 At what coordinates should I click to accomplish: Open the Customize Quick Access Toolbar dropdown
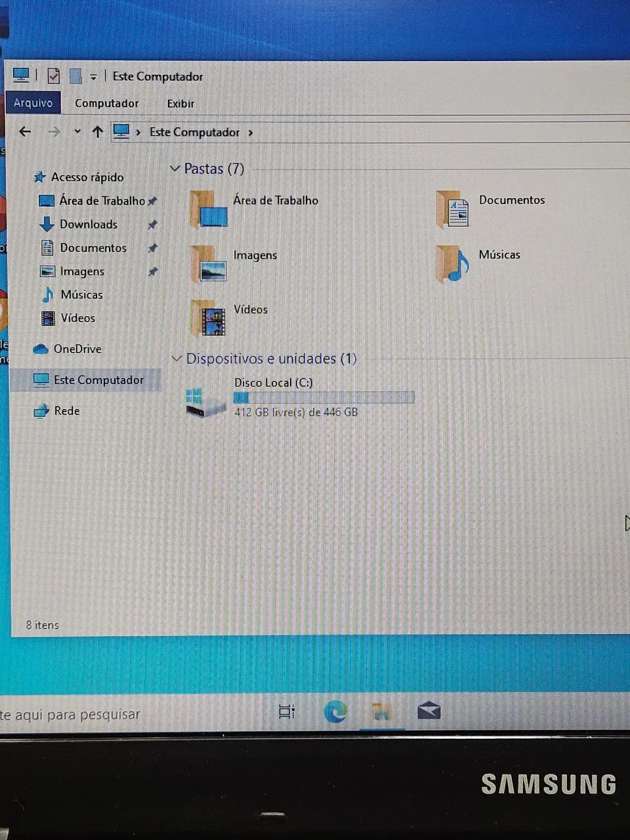tap(94, 77)
